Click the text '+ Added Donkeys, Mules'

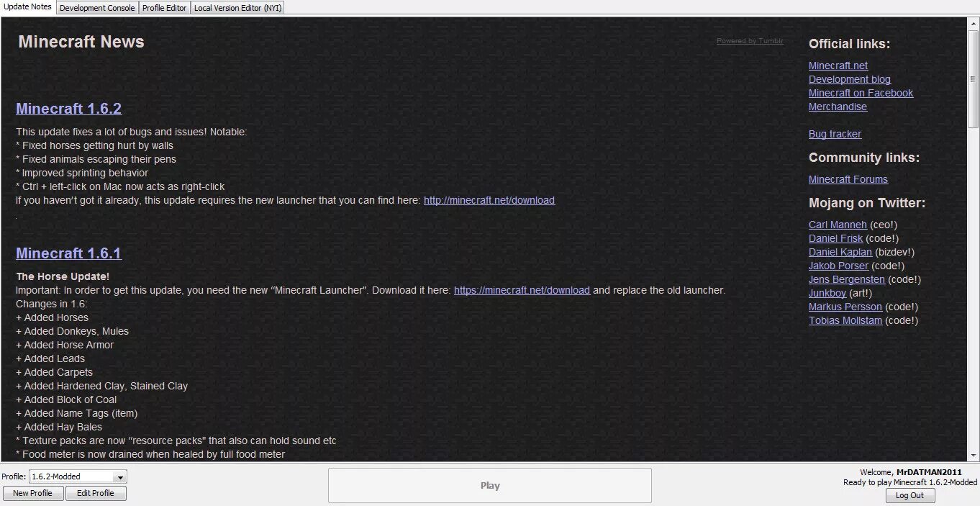(x=72, y=331)
